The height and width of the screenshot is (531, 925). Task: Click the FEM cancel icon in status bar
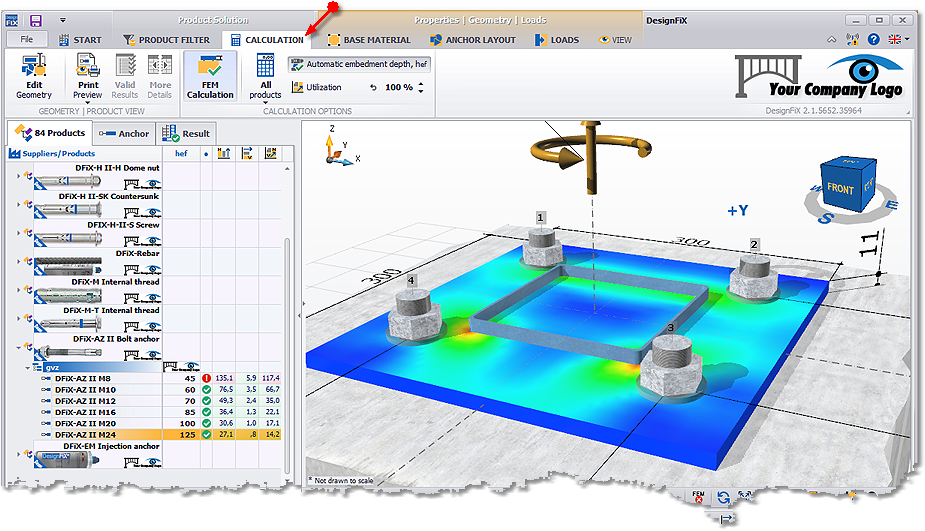coord(698,497)
